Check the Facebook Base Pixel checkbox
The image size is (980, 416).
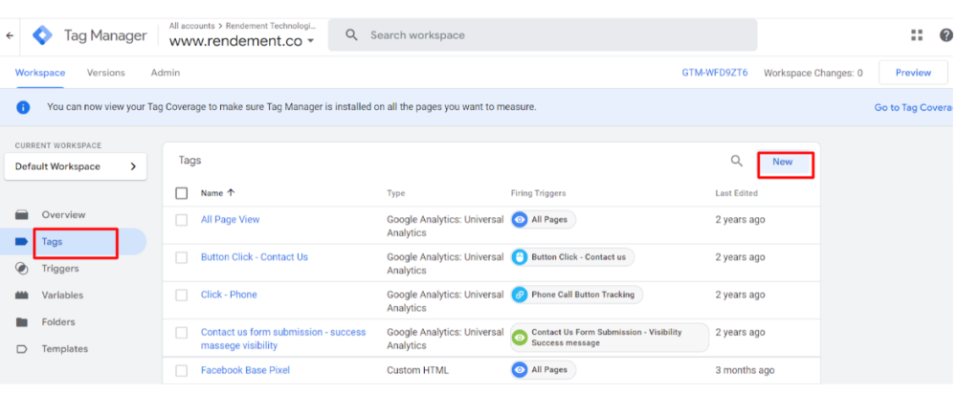pos(182,371)
